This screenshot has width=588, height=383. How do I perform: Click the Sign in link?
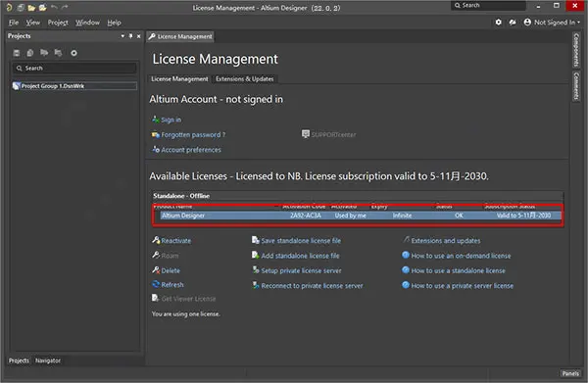[x=171, y=120]
